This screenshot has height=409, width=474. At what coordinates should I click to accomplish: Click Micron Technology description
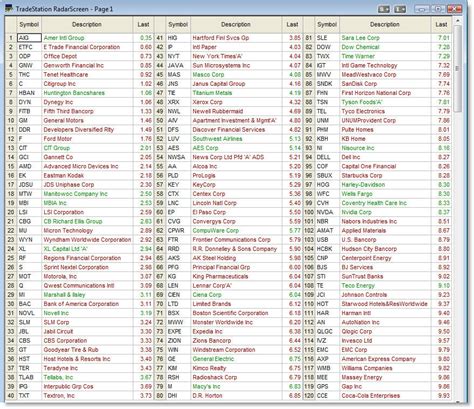click(x=68, y=230)
